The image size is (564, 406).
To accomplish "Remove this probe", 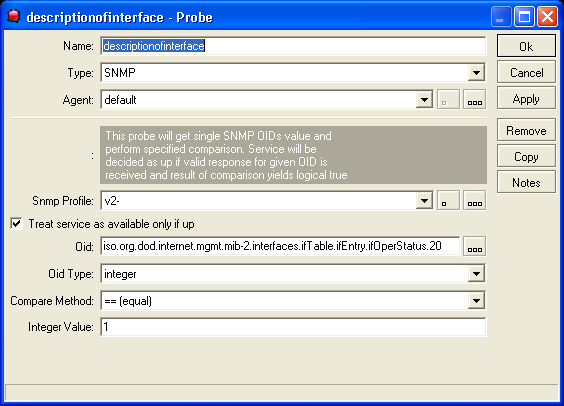I will coord(526,131).
